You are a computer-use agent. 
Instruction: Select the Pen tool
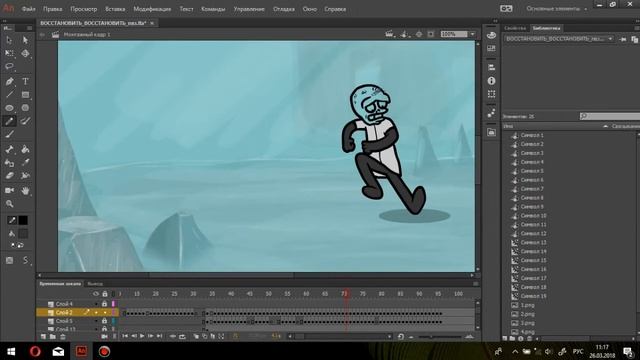(9, 81)
